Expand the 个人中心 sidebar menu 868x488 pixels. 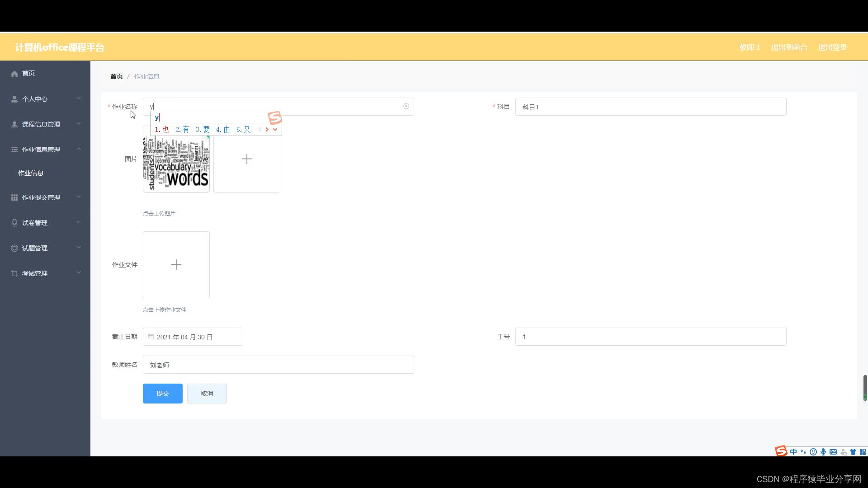click(45, 99)
